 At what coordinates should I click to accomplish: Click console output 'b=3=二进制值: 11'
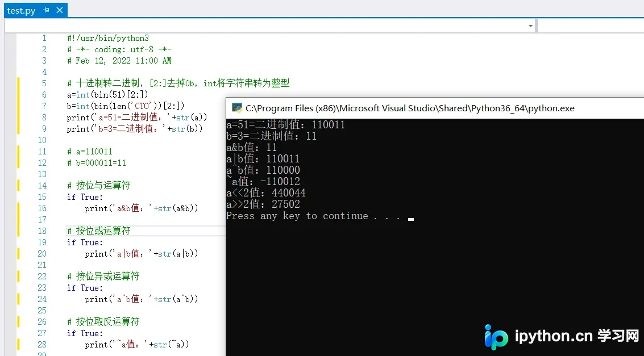272,136
